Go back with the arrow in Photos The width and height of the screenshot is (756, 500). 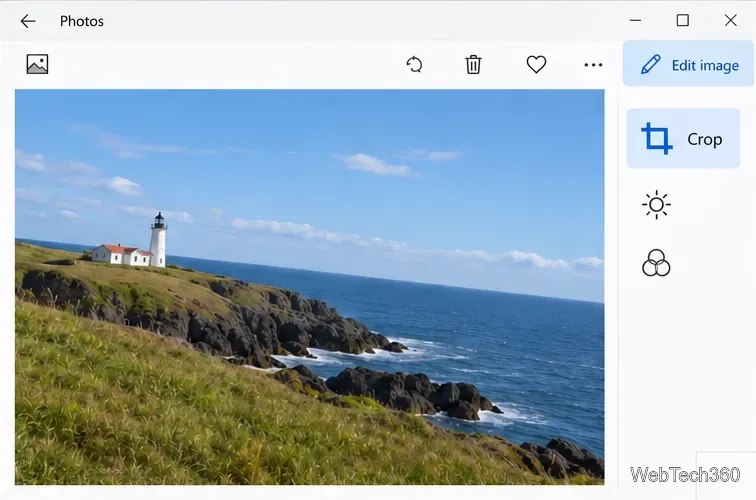click(28, 21)
